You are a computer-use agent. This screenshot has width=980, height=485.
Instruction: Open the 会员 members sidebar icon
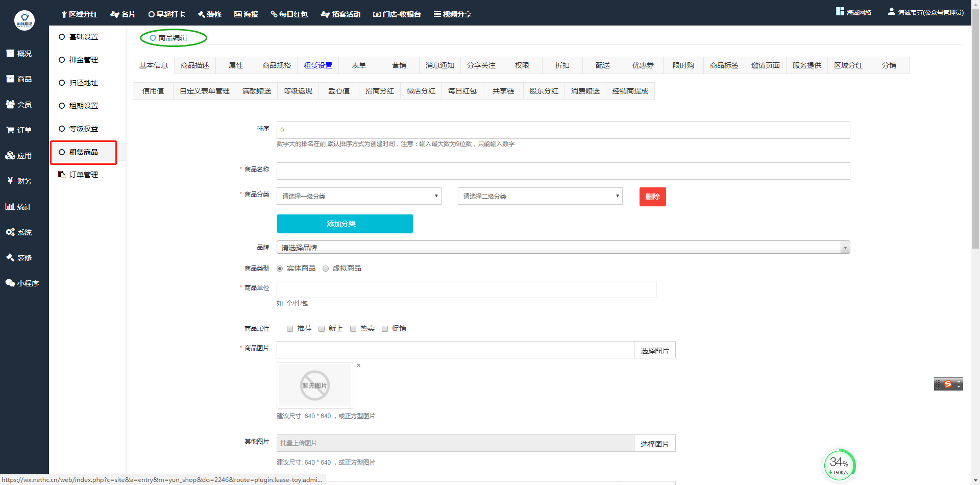pos(10,104)
